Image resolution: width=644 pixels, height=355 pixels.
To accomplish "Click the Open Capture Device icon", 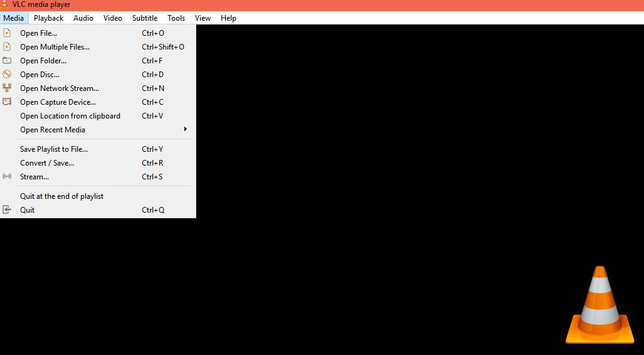I will (6, 102).
